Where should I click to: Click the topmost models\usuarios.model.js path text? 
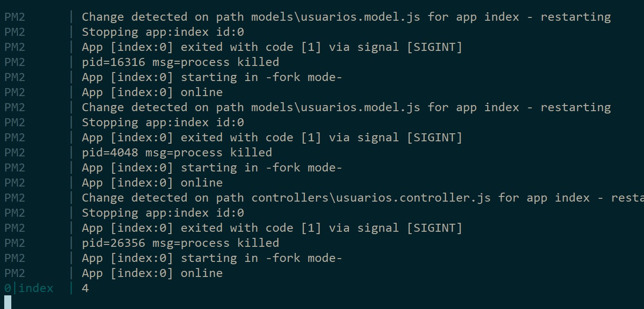pyautogui.click(x=335, y=17)
